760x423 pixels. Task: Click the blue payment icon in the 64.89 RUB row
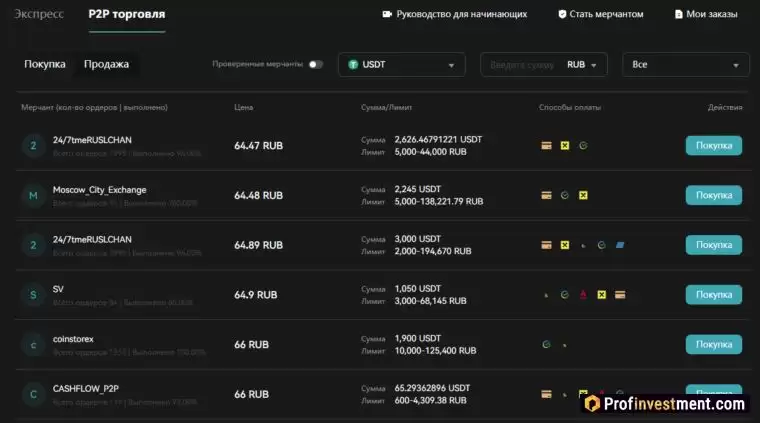(620, 245)
